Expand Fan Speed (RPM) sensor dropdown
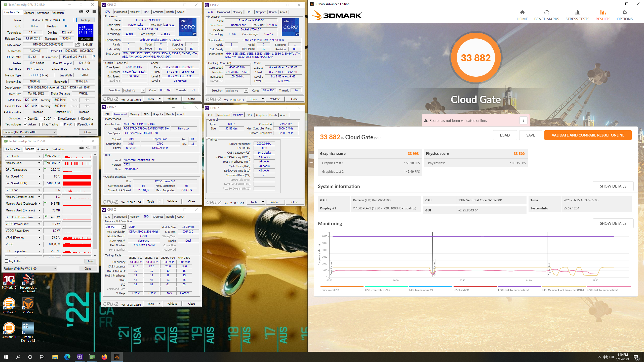644x362 pixels. point(39,183)
